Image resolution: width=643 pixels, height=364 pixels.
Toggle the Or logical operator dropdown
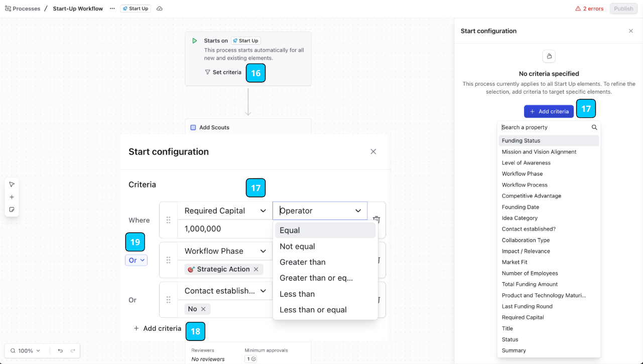click(x=136, y=260)
